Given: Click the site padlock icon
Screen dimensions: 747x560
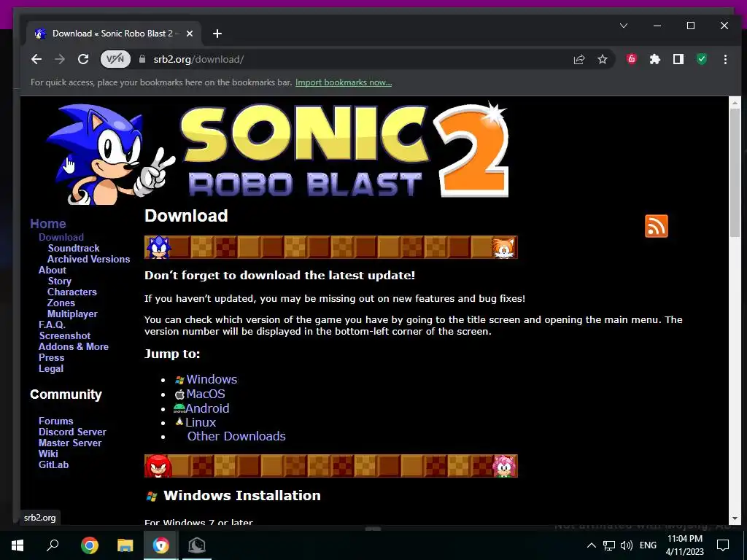Looking at the screenshot, I should point(142,59).
